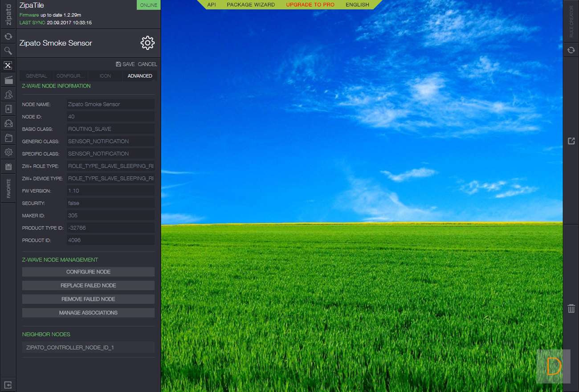579x392 pixels.
Task: Switch to the General tab
Action: tap(37, 76)
